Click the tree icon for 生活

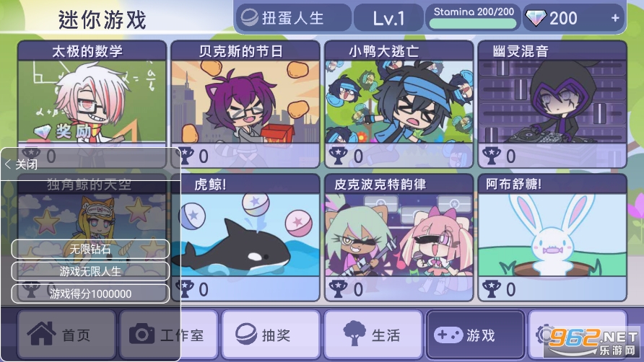(354, 333)
